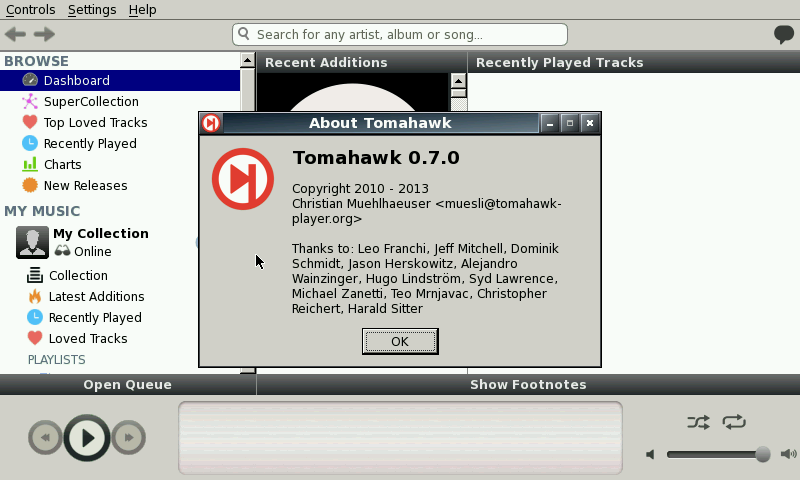Click the Charts bar graph icon
The width and height of the screenshot is (800, 480).
pyautogui.click(x=30, y=164)
